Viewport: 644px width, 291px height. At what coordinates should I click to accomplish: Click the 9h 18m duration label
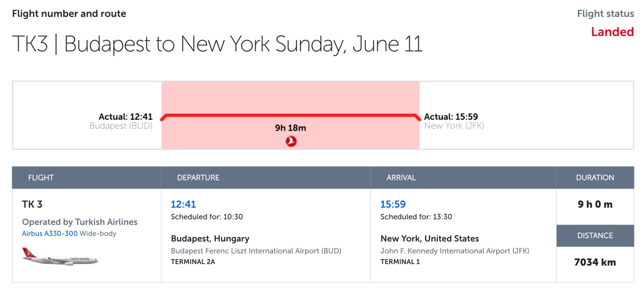tap(290, 128)
